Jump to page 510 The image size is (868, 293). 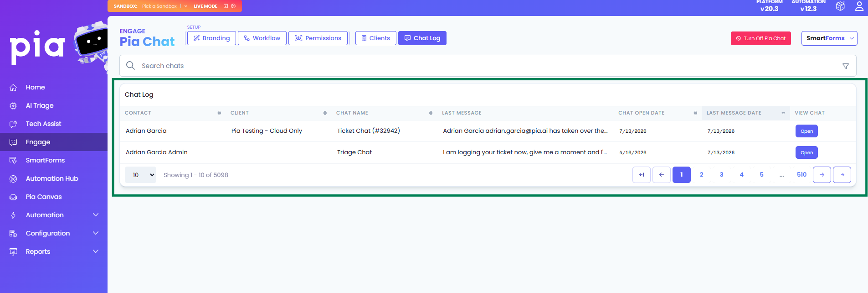click(802, 175)
